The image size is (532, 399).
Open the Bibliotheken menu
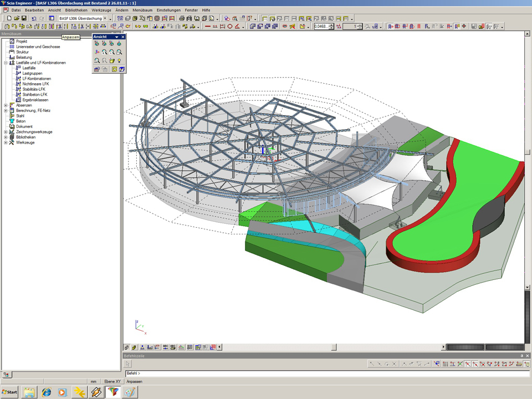[x=75, y=10]
